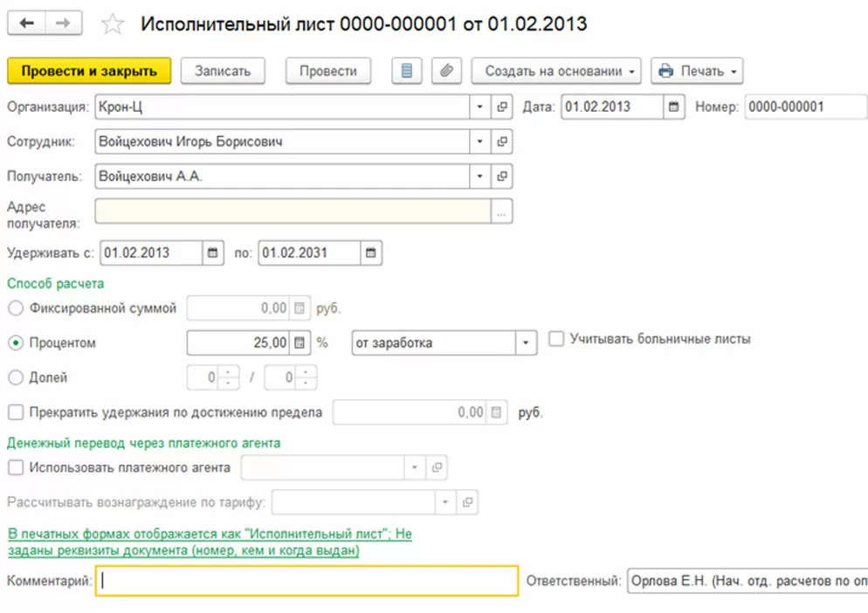Select the Долей radio option
Screen dimensions: 868x613
[x=16, y=377]
